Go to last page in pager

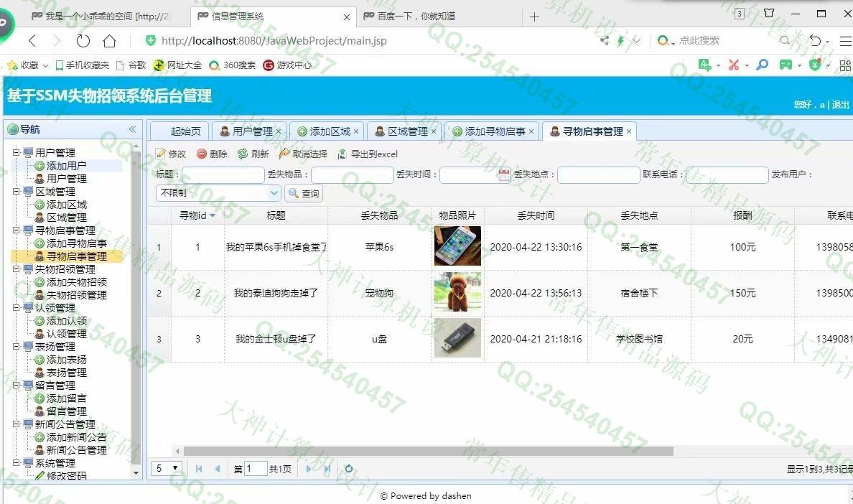[x=327, y=469]
